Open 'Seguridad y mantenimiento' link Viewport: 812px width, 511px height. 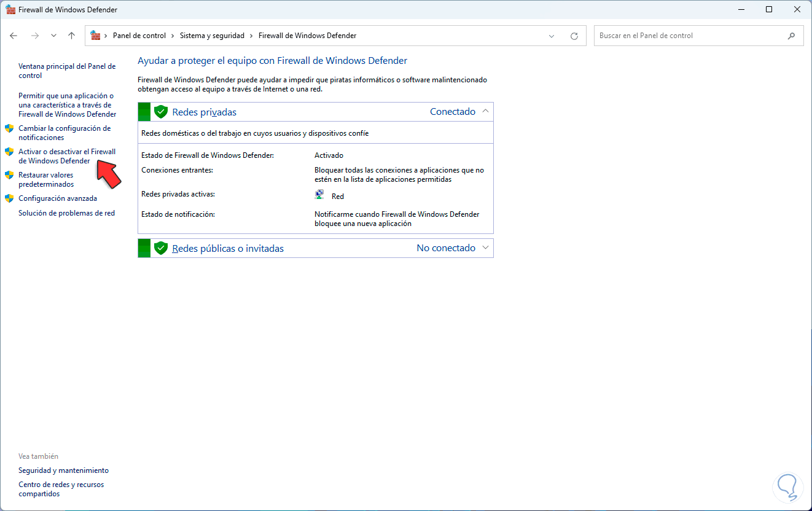tap(63, 470)
